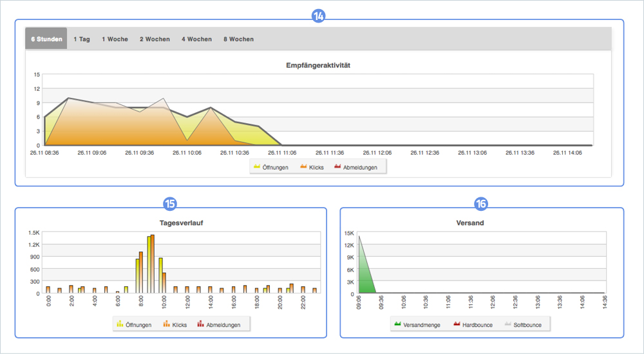Select the 6 Stunden tab
Viewport: 644px width, 354px height.
(46, 39)
